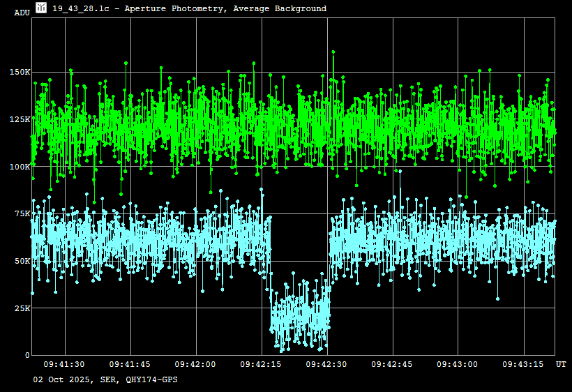Select the 09:42:45 time label
This screenshot has height=392, width=572.
coord(392,364)
